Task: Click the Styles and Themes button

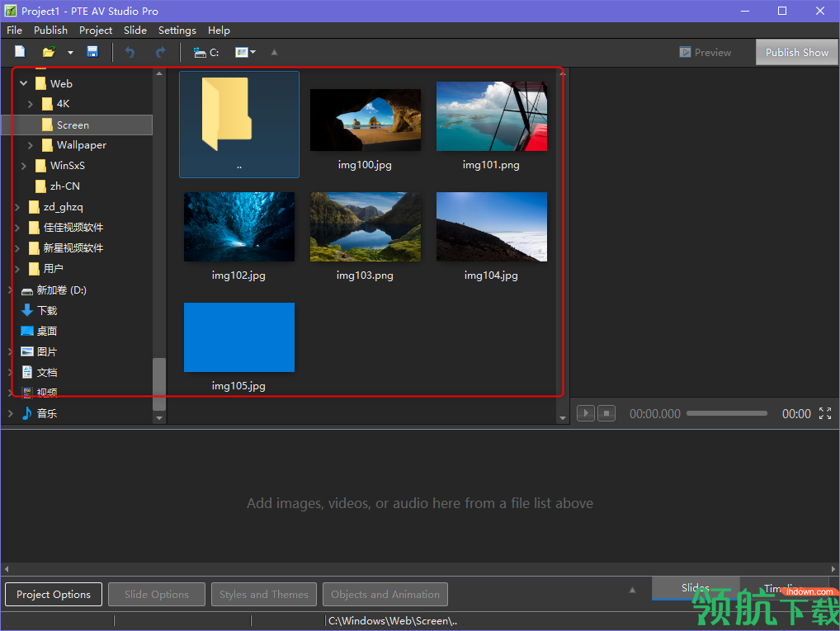Action: 264,594
